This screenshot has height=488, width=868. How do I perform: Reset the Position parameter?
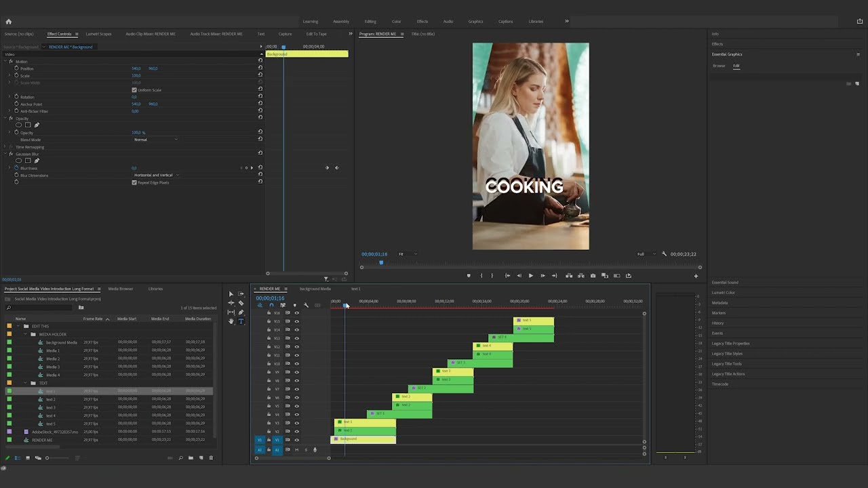tap(260, 68)
